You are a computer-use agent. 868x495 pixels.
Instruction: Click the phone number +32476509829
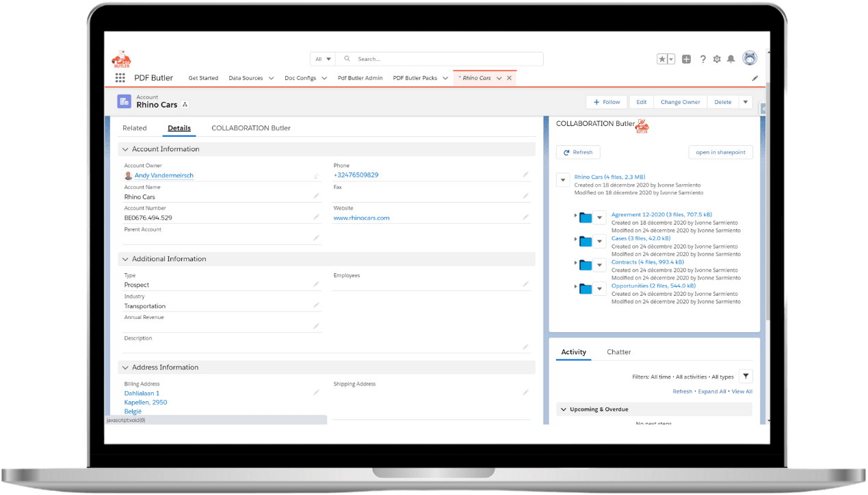[356, 175]
